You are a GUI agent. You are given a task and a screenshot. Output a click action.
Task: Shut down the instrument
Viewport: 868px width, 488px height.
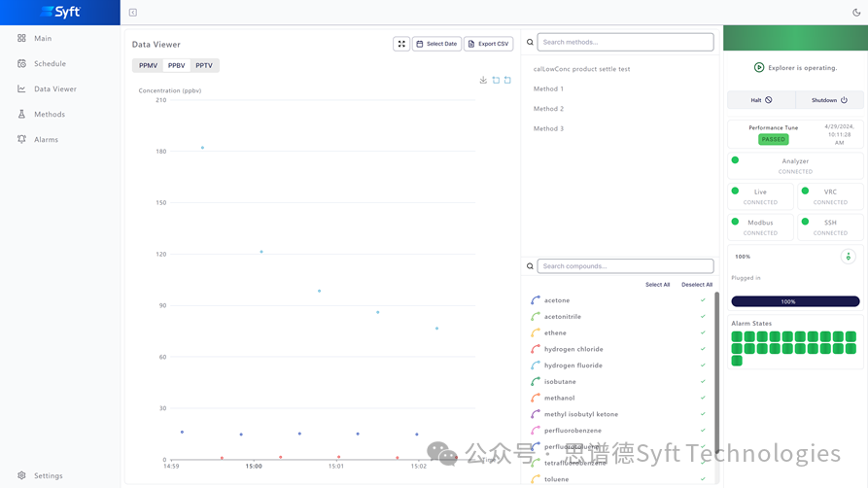click(x=829, y=100)
